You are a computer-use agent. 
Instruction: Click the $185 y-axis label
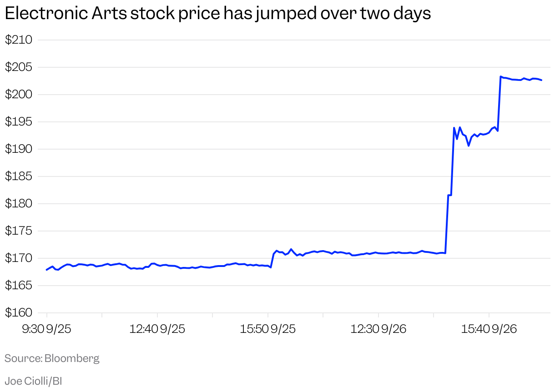point(19,176)
